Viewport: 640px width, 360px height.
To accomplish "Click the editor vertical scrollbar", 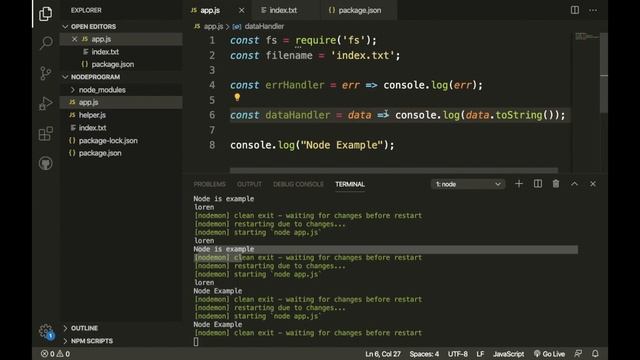I will click(604, 73).
